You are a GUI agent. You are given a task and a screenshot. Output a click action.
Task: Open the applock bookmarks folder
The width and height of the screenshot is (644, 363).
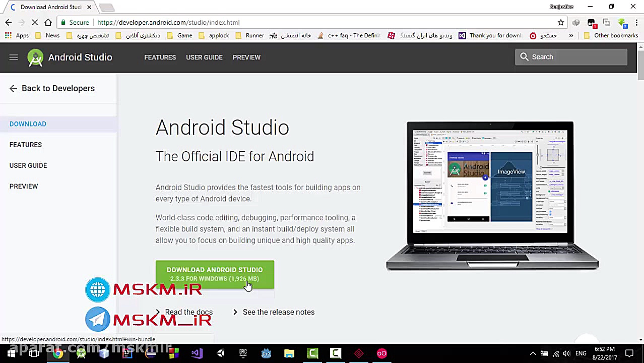[214, 36]
